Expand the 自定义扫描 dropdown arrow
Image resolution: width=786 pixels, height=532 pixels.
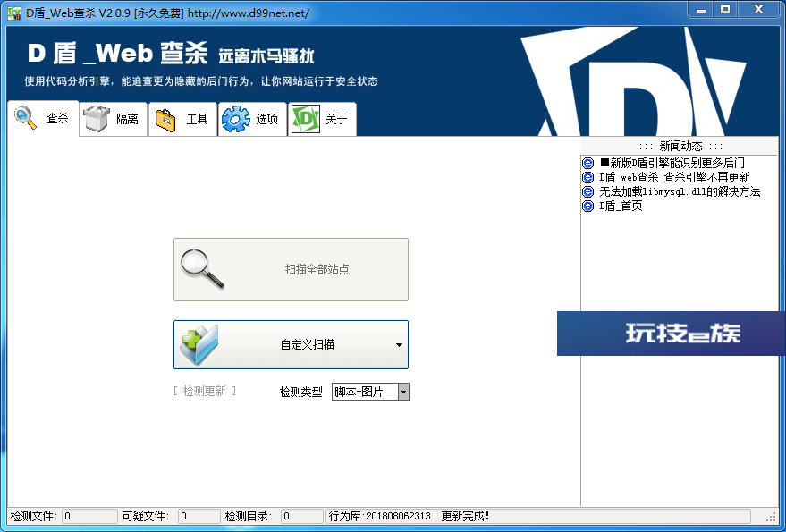[x=399, y=345]
